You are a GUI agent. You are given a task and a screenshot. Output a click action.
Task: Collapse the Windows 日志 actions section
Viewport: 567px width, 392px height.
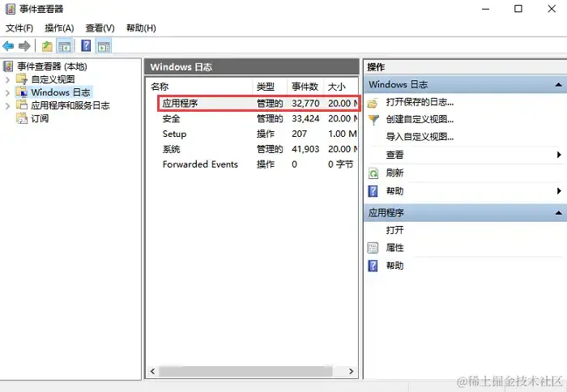click(x=559, y=84)
